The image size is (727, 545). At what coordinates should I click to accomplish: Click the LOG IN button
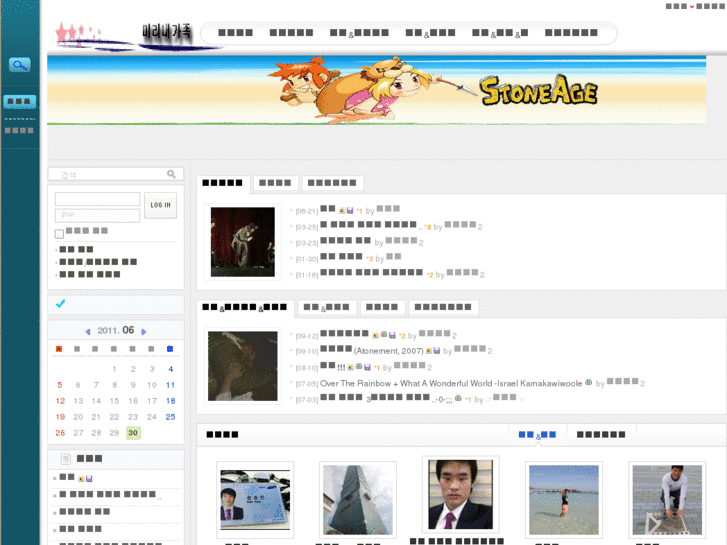[160, 205]
